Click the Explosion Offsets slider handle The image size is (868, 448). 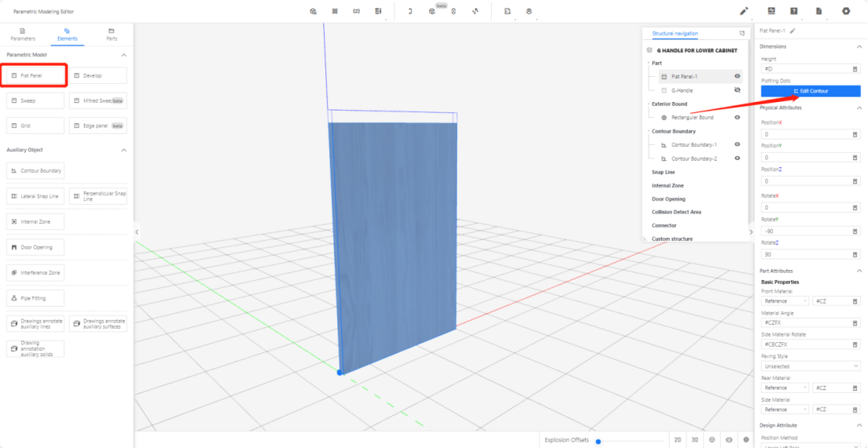[x=598, y=441]
